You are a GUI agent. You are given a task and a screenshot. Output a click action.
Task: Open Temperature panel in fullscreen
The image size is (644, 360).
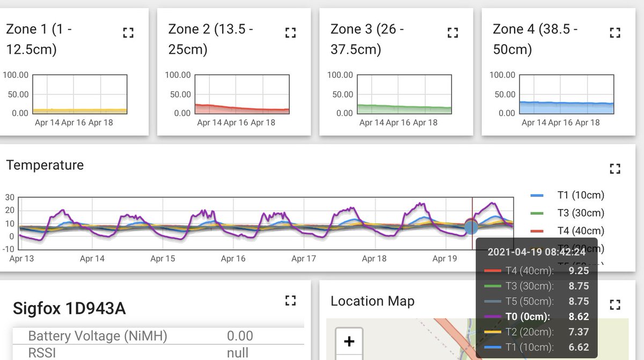[615, 169]
